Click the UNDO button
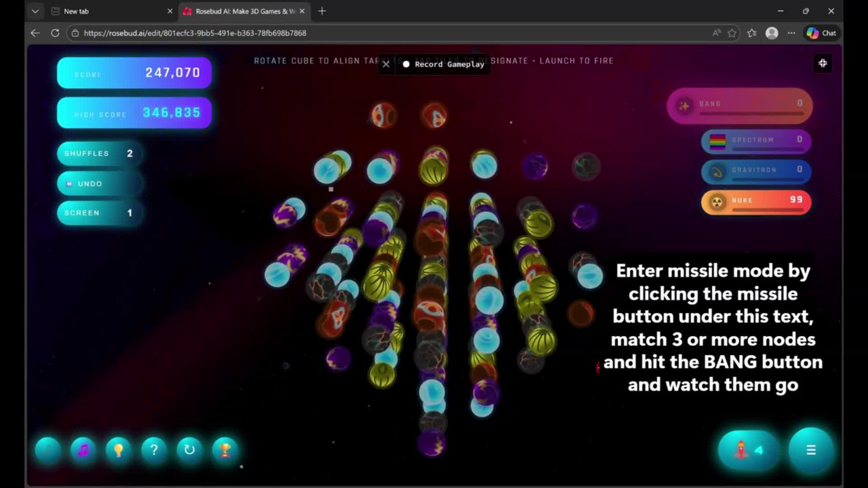 [x=99, y=184]
